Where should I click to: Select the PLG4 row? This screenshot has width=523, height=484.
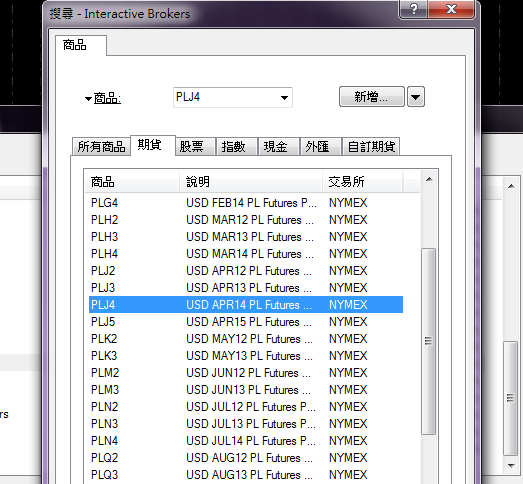click(246, 203)
